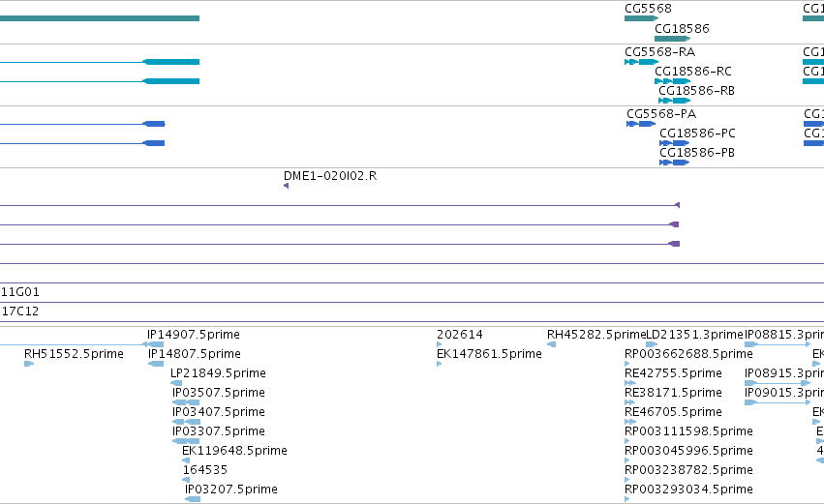Click the 17C12 track label

(x=20, y=311)
